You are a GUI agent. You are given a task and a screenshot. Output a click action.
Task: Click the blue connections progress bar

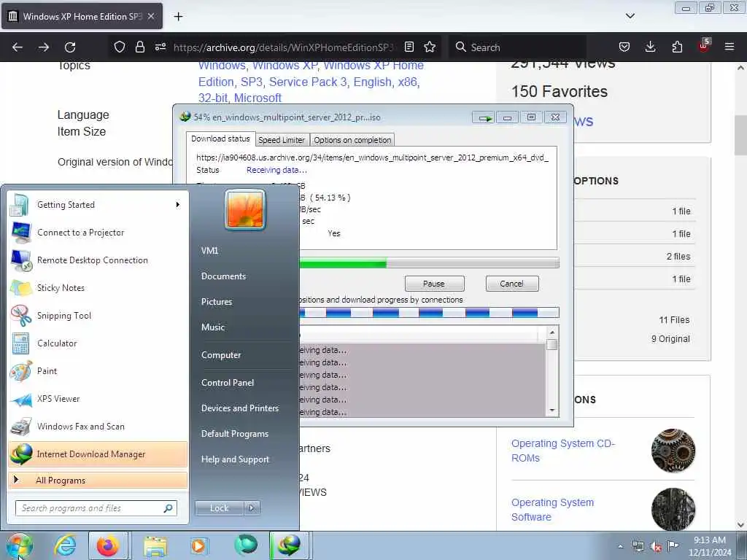pos(429,313)
